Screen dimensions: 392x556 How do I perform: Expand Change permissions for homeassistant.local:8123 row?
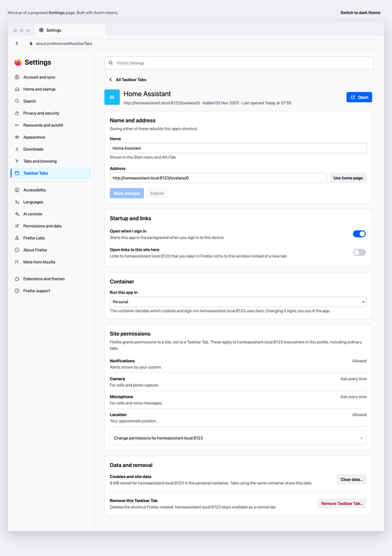click(x=238, y=438)
